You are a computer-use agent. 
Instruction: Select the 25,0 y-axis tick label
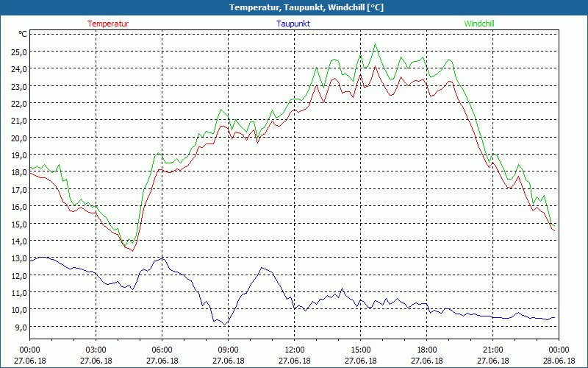pyautogui.click(x=18, y=52)
